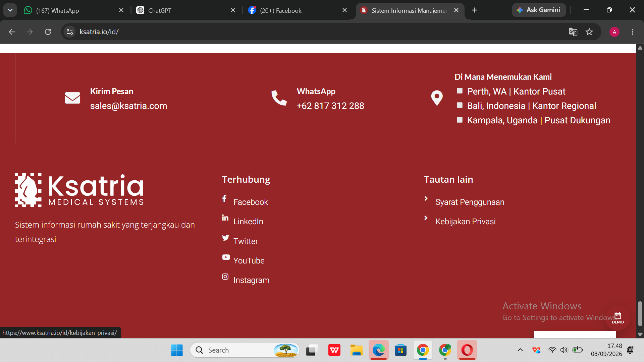
Task: Open the Twitter link in Terhubung
Action: pos(246,241)
